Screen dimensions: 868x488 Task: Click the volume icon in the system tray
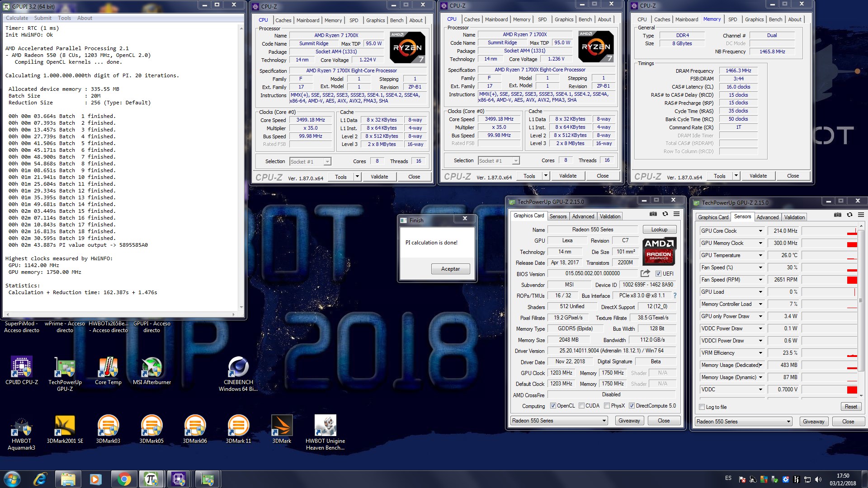pyautogui.click(x=818, y=479)
